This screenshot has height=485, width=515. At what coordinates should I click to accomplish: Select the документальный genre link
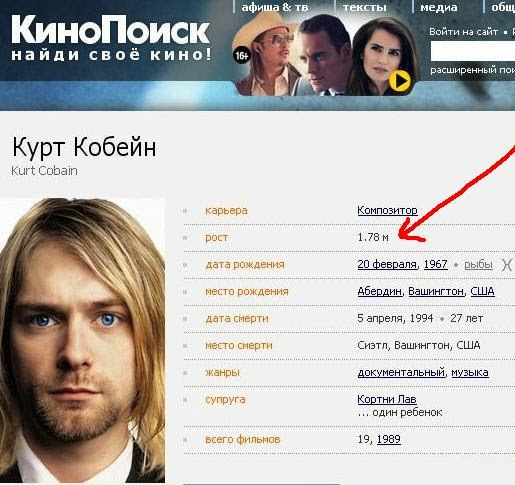(x=401, y=372)
